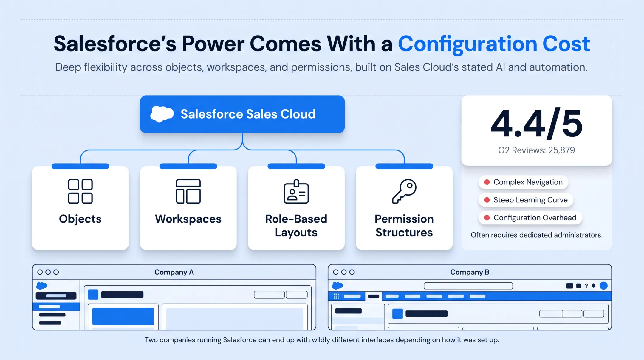Click the 'Objects' card label
The image size is (644, 360).
[x=80, y=219]
